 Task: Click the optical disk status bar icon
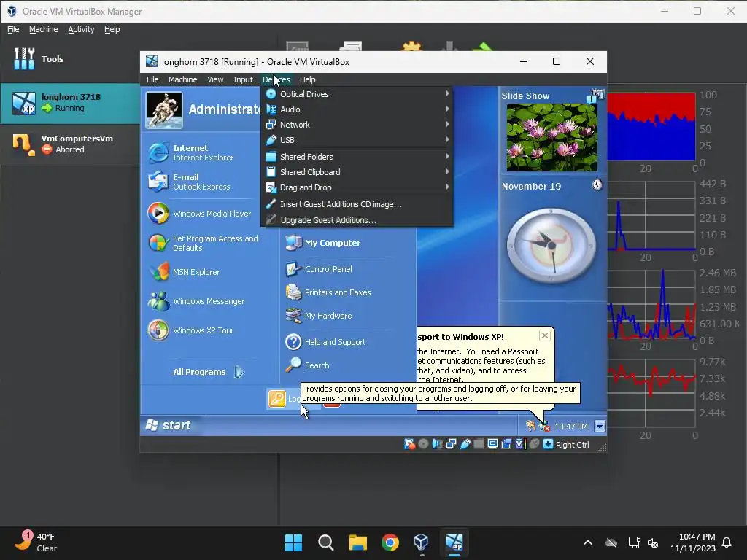click(x=423, y=444)
